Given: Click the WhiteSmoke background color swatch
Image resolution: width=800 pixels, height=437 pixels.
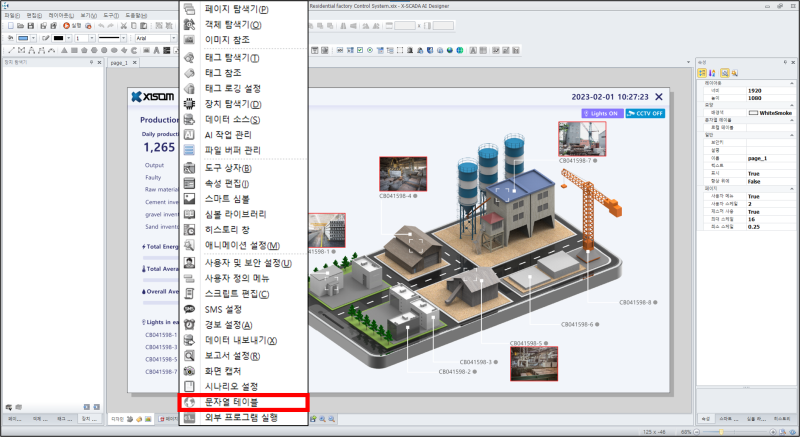Looking at the screenshot, I should coord(753,113).
